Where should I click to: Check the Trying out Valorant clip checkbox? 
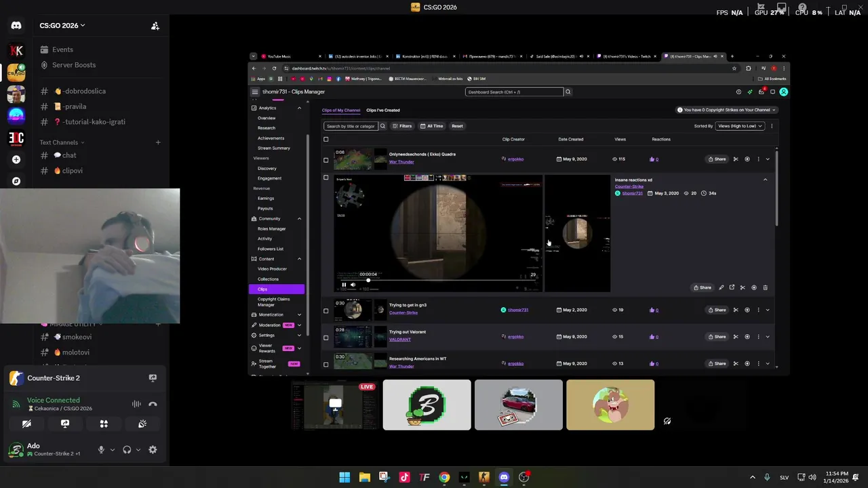pos(326,338)
